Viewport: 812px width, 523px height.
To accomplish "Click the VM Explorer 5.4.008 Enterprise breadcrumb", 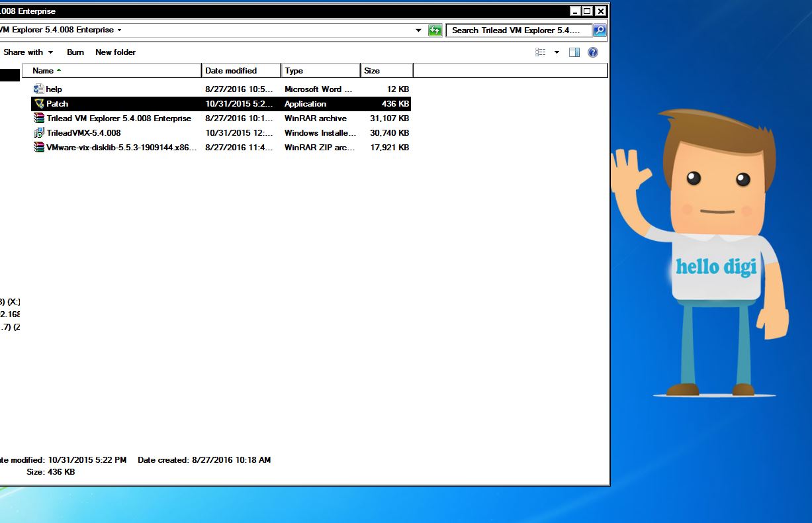I will tap(56, 30).
